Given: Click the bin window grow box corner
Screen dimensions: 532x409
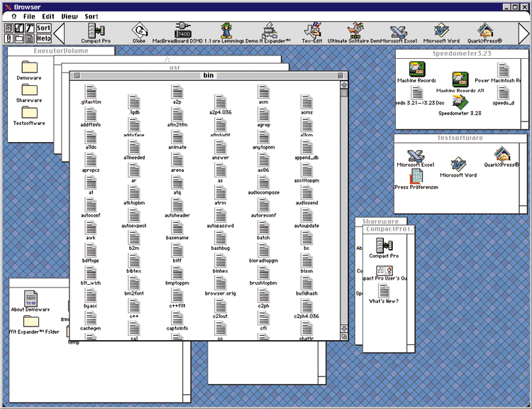Looking at the screenshot, I should point(344,337).
